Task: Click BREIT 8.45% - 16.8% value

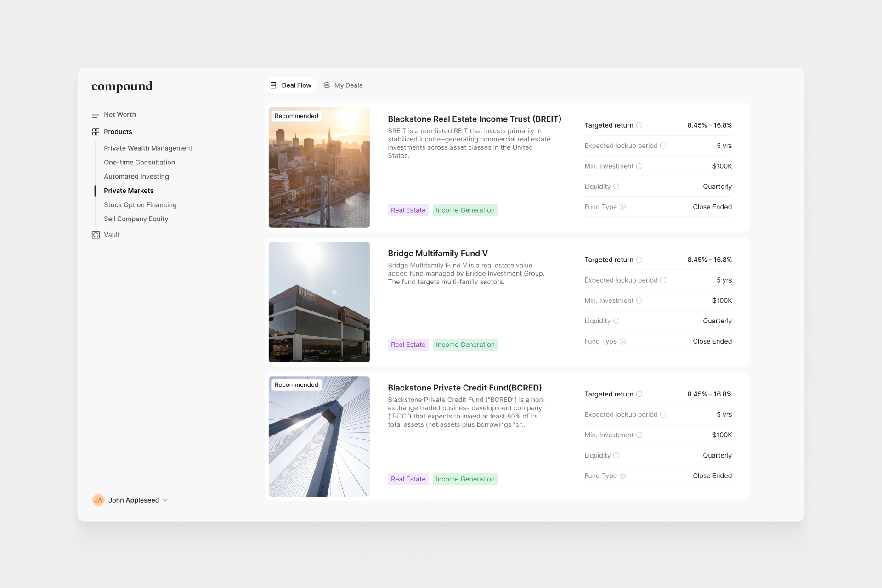Action: (709, 125)
